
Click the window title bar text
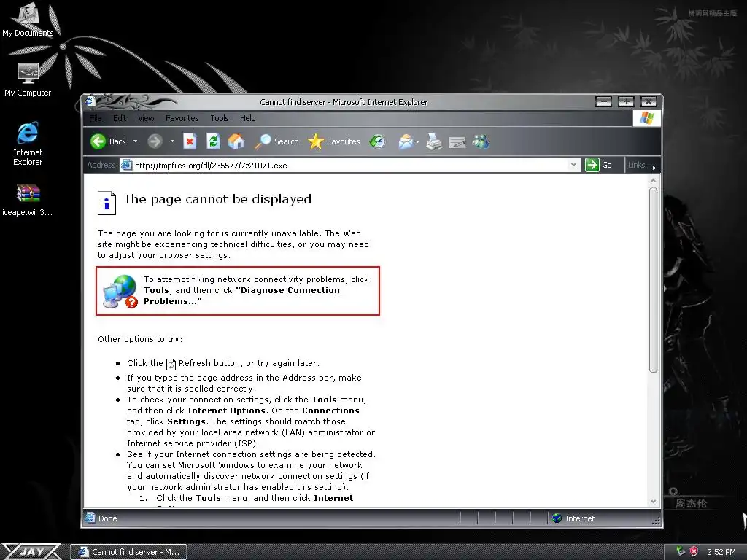[x=344, y=102]
